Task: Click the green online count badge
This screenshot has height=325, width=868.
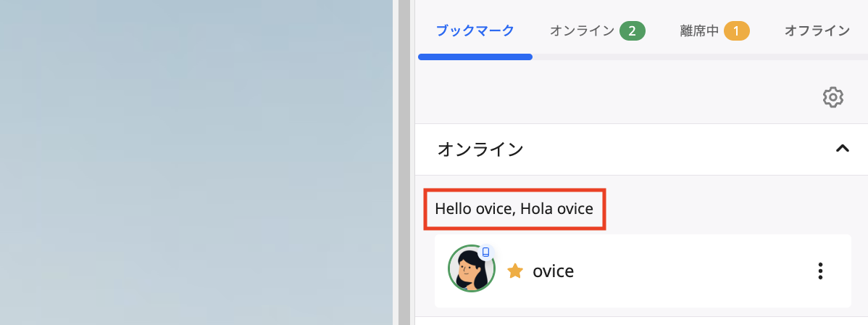Action: point(632,30)
